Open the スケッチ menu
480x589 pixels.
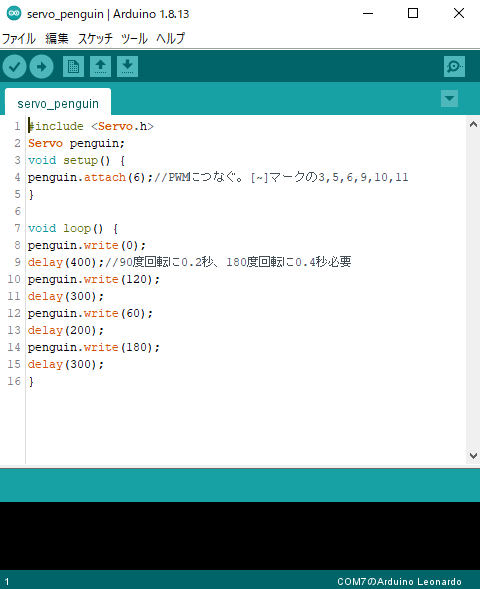[95, 38]
